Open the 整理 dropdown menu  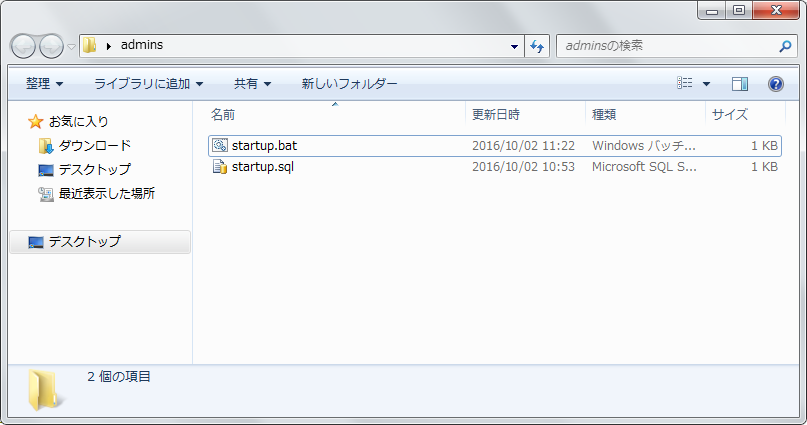coord(45,84)
